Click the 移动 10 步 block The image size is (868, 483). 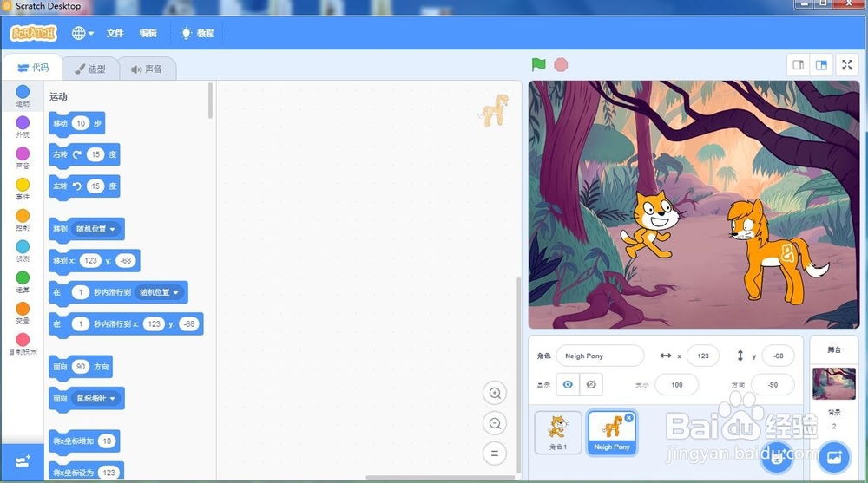[77, 123]
